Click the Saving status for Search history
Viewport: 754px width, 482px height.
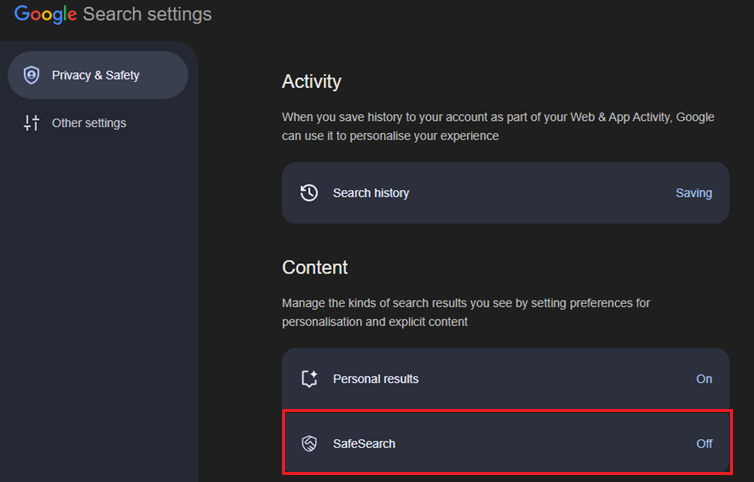tap(694, 193)
